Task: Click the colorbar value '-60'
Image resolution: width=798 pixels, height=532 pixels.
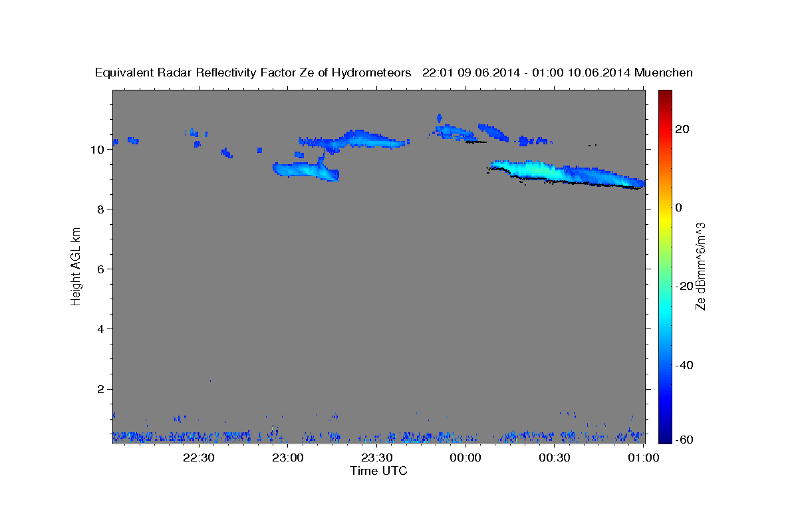Action: tap(684, 440)
